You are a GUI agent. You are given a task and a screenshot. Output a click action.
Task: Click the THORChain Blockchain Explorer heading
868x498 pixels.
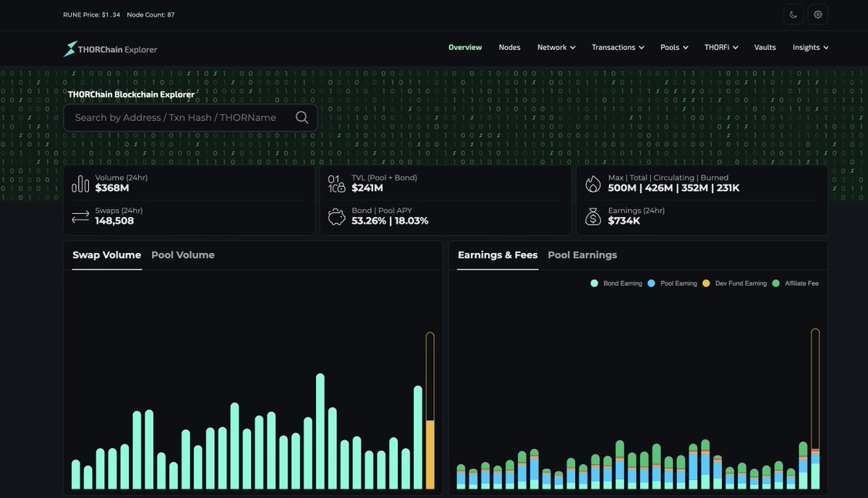[x=131, y=94]
